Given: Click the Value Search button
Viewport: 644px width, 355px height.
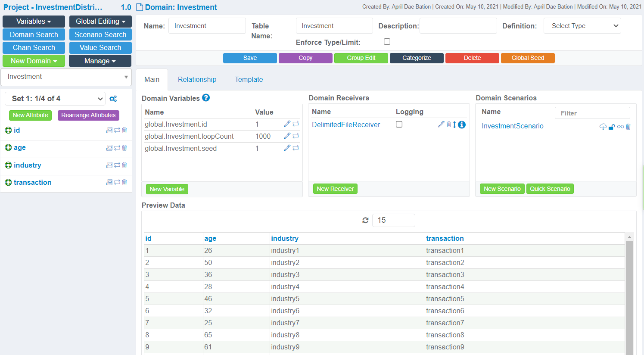Looking at the screenshot, I should click(100, 48).
